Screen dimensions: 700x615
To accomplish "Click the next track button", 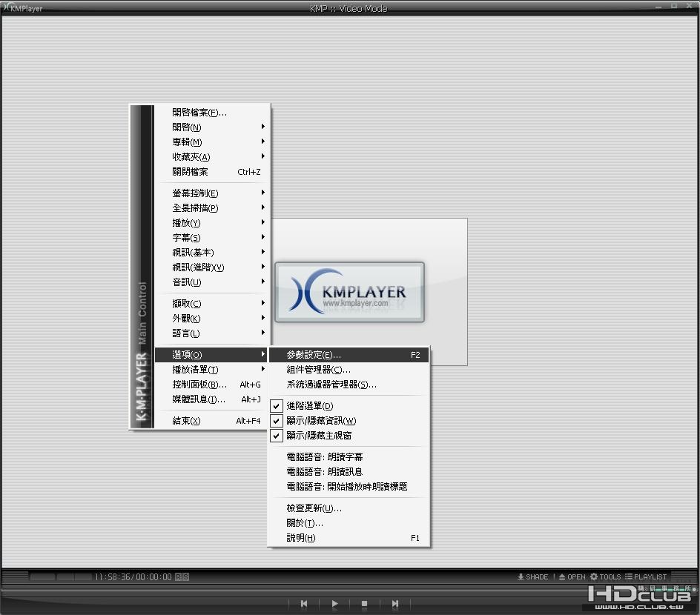I will tap(394, 603).
